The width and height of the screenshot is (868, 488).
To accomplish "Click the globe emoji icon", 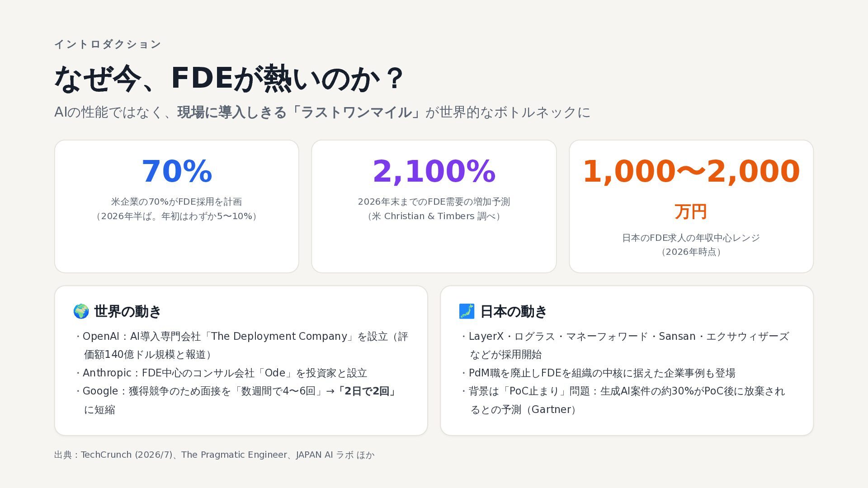I will (x=81, y=311).
